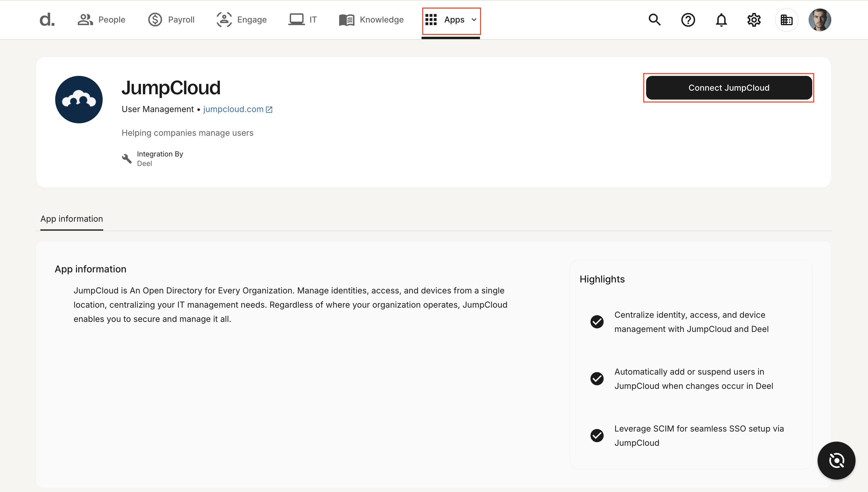
Task: Click Connect JumpCloud button
Action: coord(729,88)
